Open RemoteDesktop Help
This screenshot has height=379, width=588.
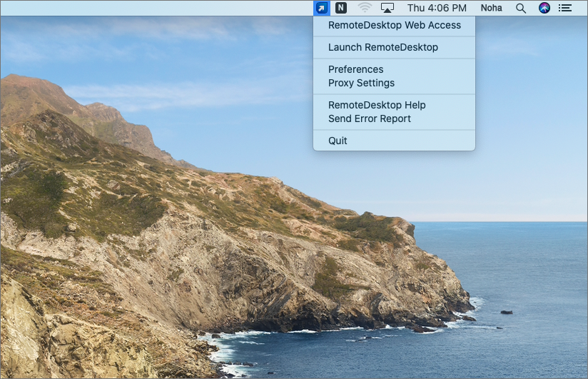click(376, 105)
